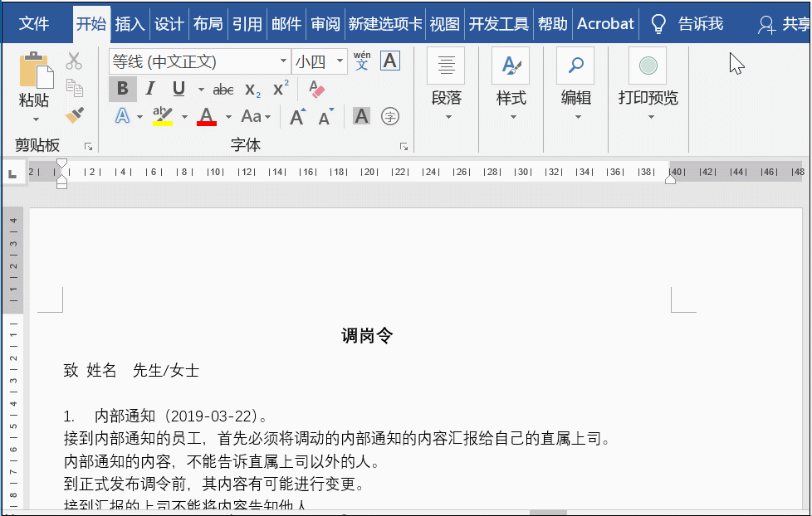812x516 pixels.
Task: Open the Phonetic Guide tool
Action: click(360, 59)
